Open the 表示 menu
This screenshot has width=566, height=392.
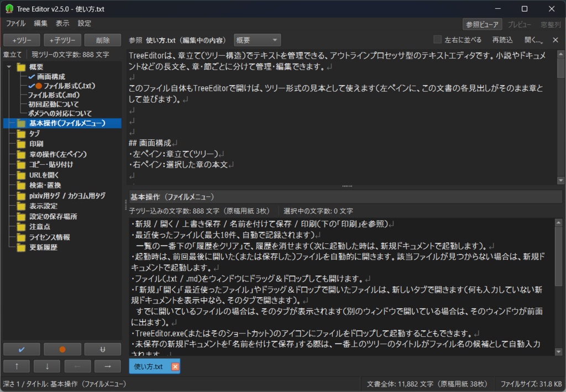(62, 23)
